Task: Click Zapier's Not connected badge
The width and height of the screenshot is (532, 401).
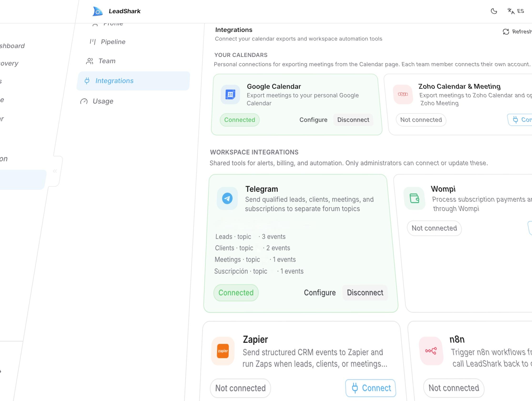Action: point(240,388)
